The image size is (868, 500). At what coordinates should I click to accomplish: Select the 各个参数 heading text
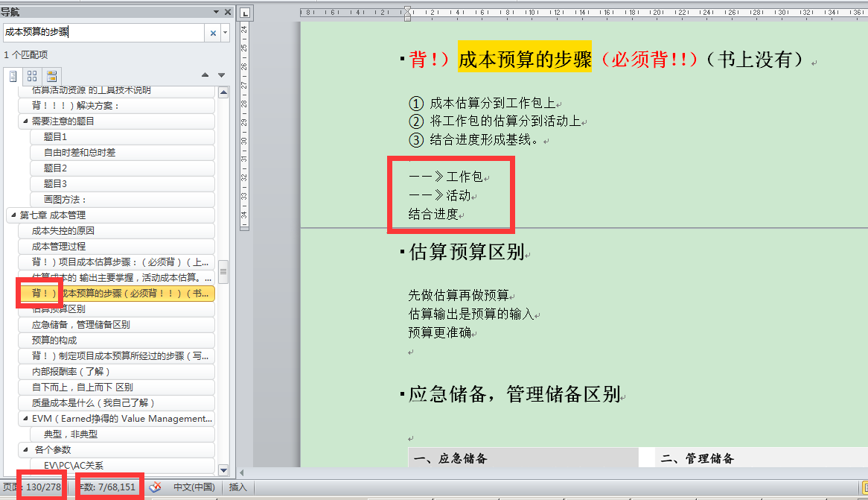pyautogui.click(x=53, y=449)
